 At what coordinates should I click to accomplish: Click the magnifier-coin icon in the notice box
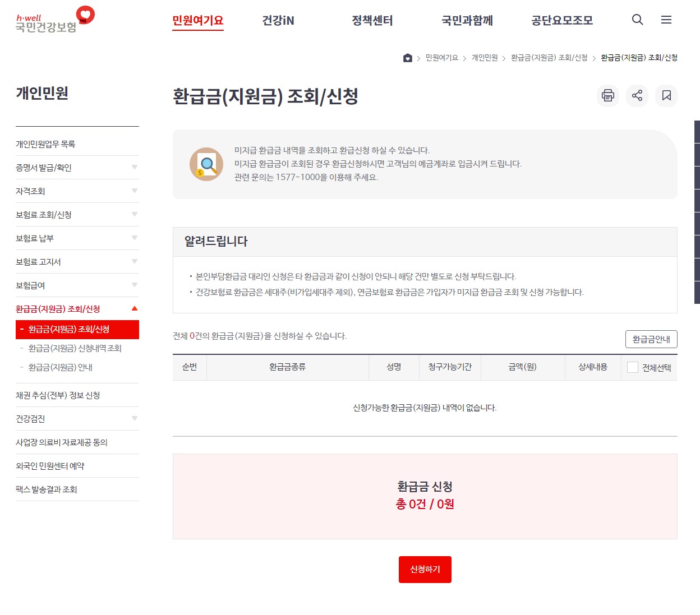[x=206, y=164]
